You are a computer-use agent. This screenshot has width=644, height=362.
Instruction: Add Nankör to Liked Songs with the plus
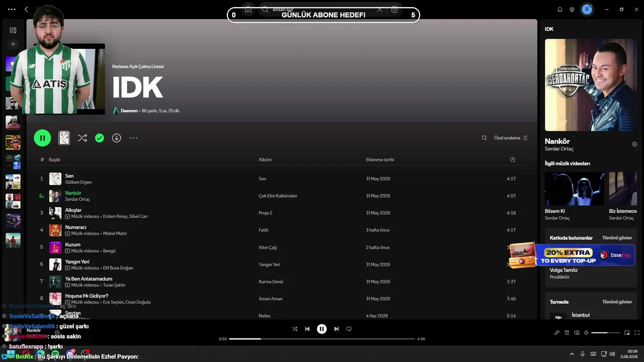tap(634, 144)
